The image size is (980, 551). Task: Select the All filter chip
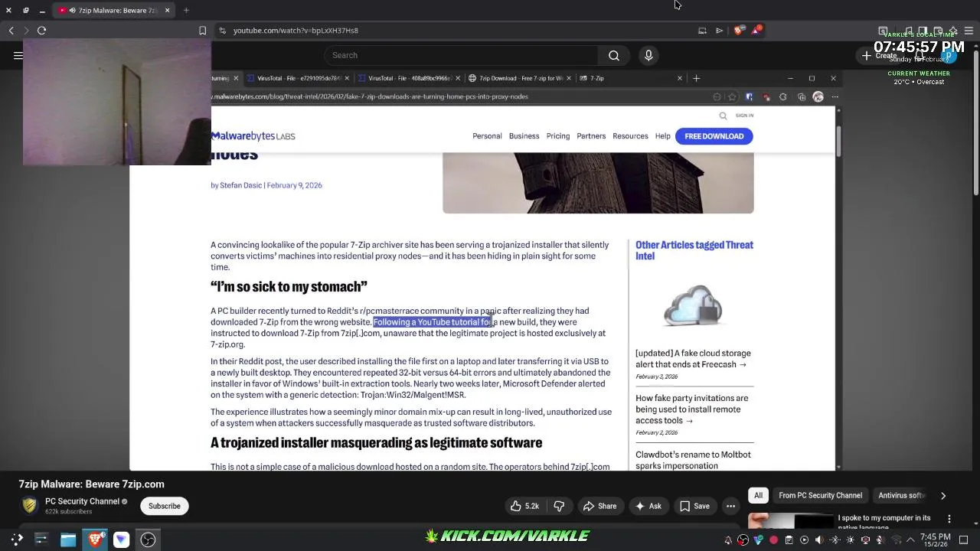[758, 495]
